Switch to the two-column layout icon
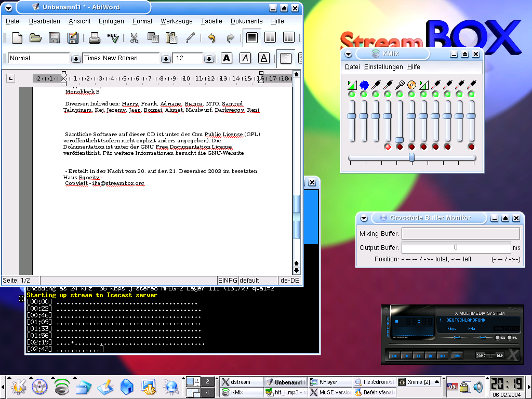 tap(270, 37)
